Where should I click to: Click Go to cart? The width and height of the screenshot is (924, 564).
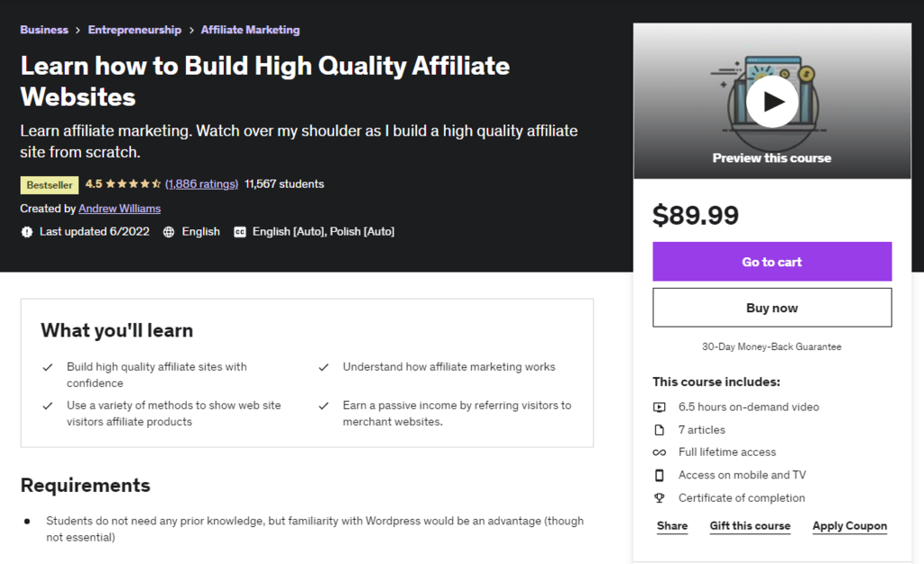(772, 261)
